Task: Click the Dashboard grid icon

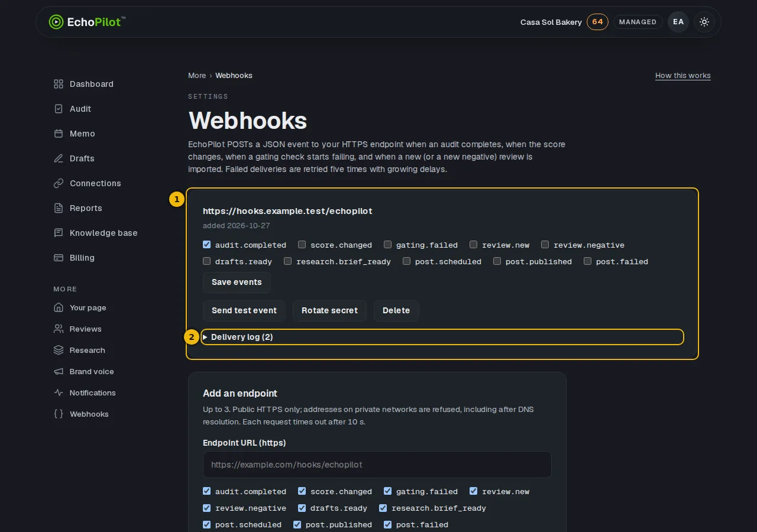Action: pyautogui.click(x=59, y=84)
